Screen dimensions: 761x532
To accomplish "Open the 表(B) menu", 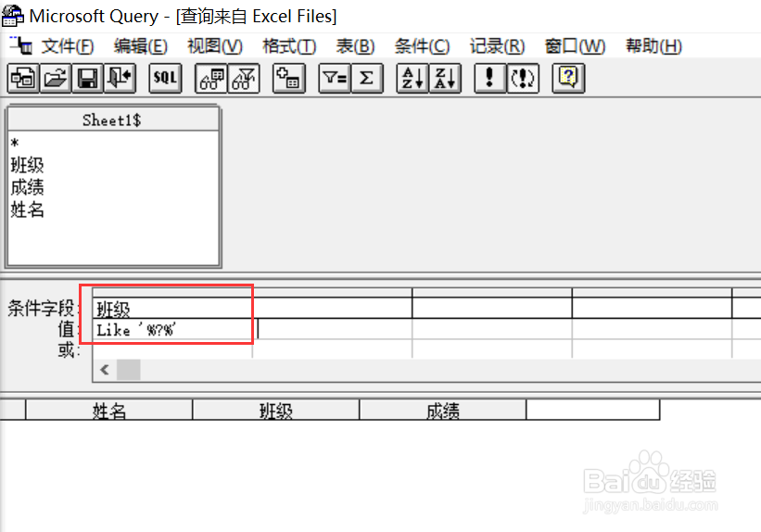I will point(355,46).
